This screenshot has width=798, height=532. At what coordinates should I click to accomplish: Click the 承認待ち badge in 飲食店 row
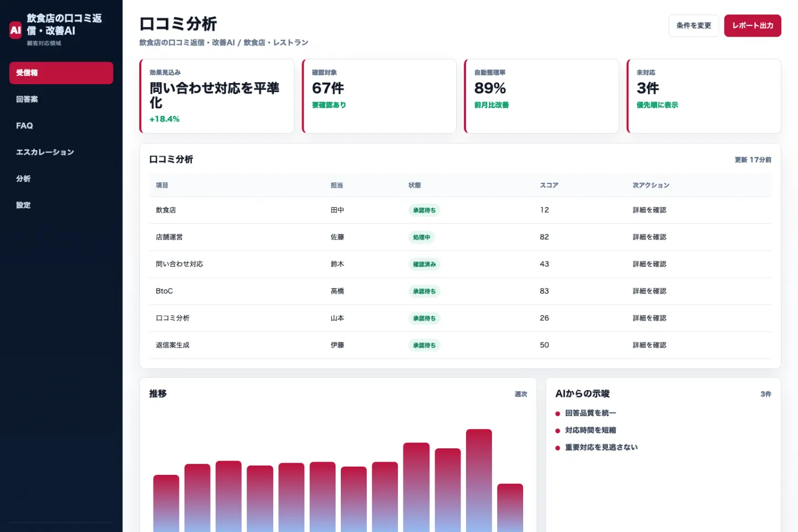424,211
